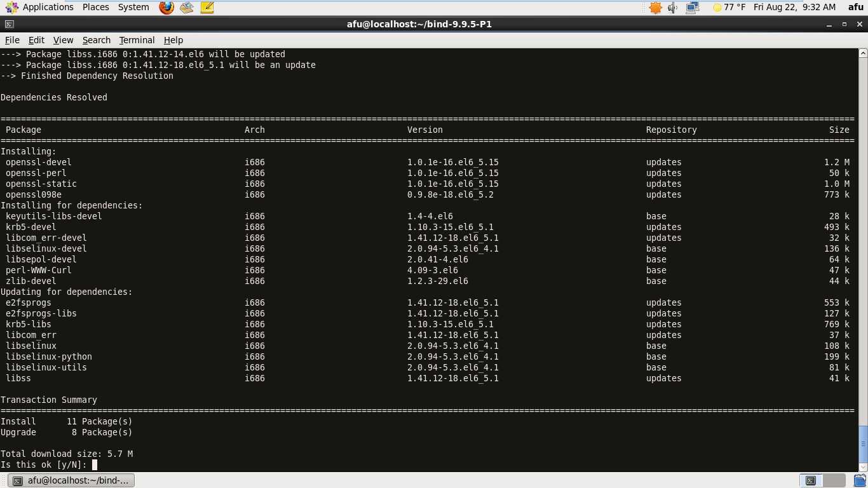Image resolution: width=868 pixels, height=488 pixels.
Task: Open the Places menu
Action: tap(96, 7)
